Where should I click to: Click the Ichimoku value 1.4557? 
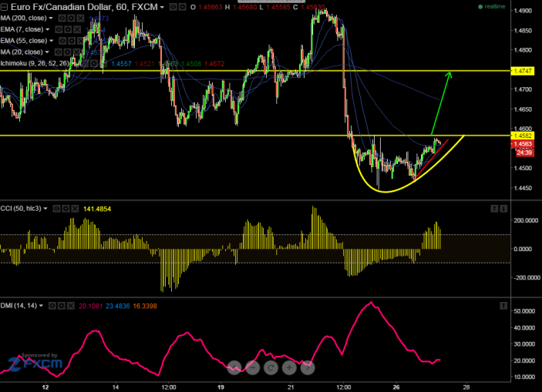(121, 64)
